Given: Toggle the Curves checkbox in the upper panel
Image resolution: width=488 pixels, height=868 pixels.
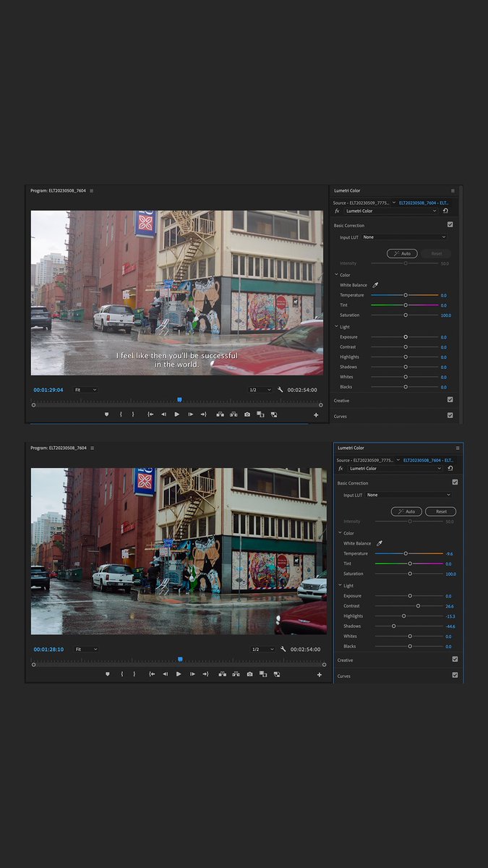Looking at the screenshot, I should coord(450,415).
